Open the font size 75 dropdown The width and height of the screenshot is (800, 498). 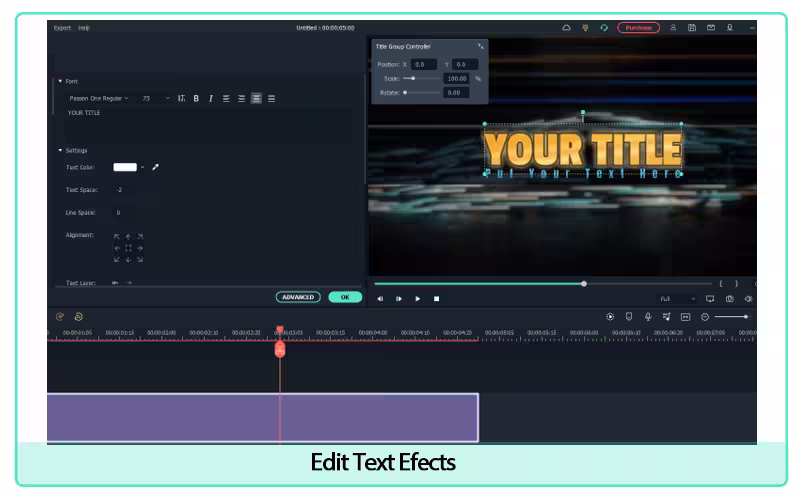pos(156,98)
